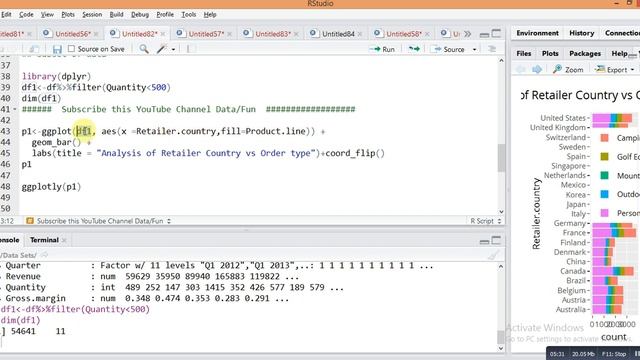
Task: Open the Packages tab
Action: tap(584, 53)
